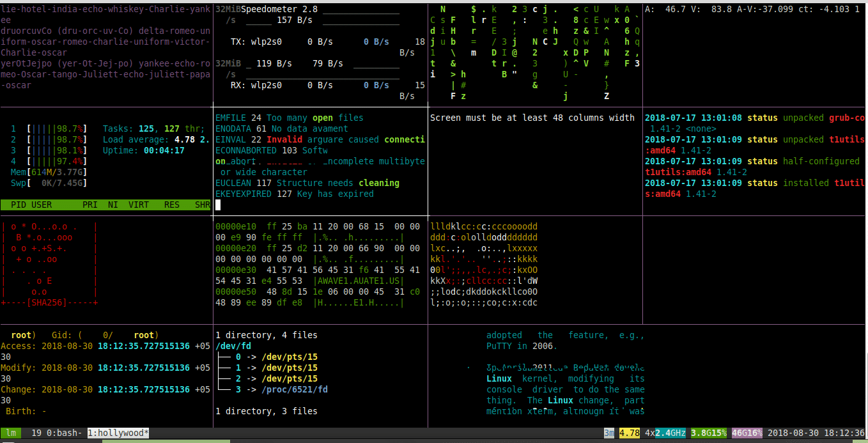Sort htop by the RES column header
This screenshot has height=443, width=868.
[172, 205]
